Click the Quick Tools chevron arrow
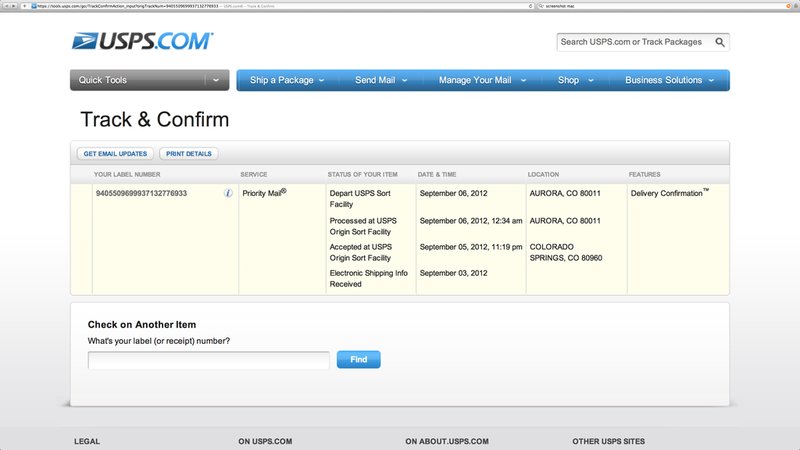This screenshot has width=800, height=450. pos(216,80)
